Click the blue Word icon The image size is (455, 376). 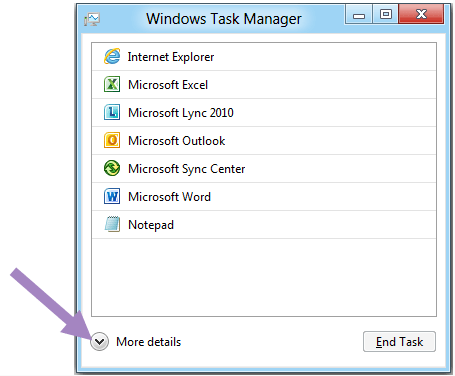point(112,196)
